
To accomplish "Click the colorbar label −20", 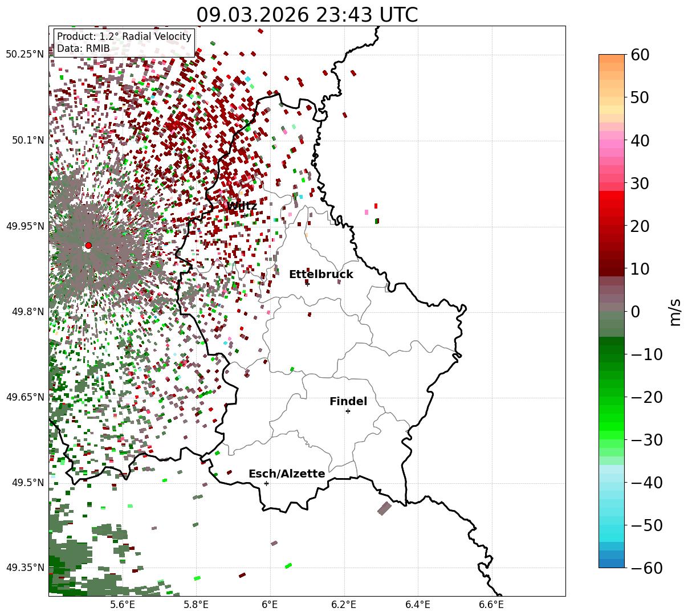I will coord(646,397).
